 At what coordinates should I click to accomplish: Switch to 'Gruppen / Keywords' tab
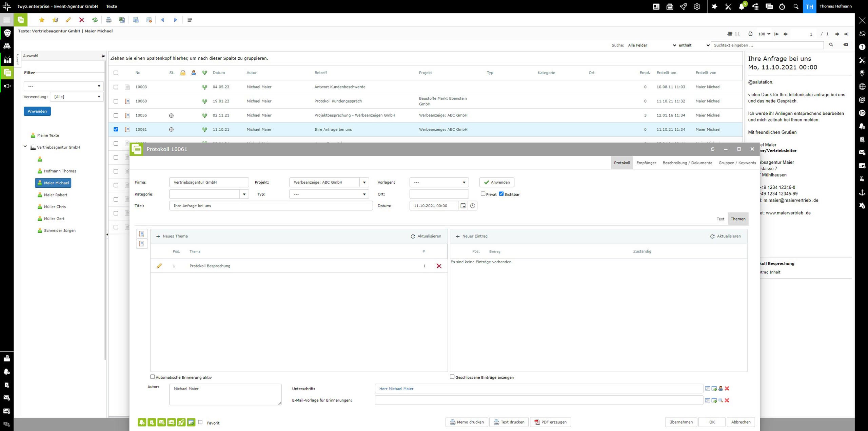[x=737, y=163]
